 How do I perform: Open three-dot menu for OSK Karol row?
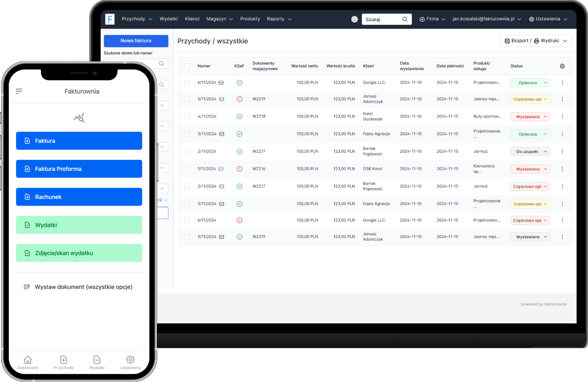[x=562, y=169]
